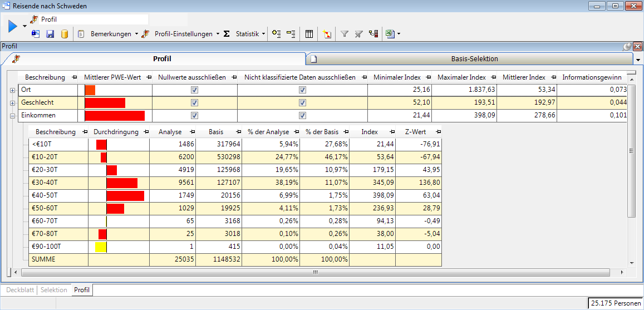The width and height of the screenshot is (644, 310).
Task: Click the Save disk icon
Action: 50,34
